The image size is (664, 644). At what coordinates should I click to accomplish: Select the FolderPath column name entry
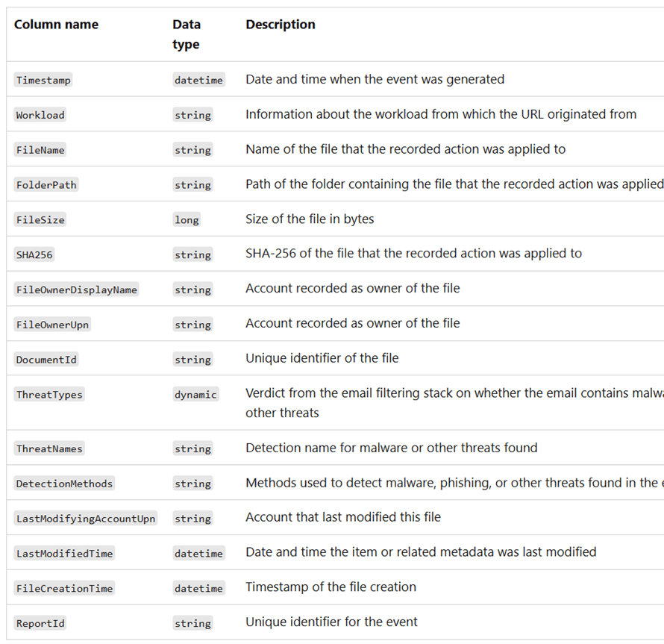46,185
